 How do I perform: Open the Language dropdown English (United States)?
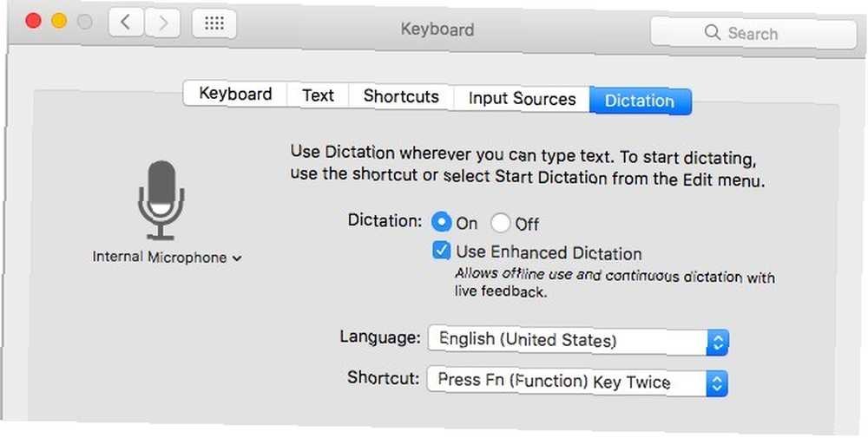(x=578, y=341)
